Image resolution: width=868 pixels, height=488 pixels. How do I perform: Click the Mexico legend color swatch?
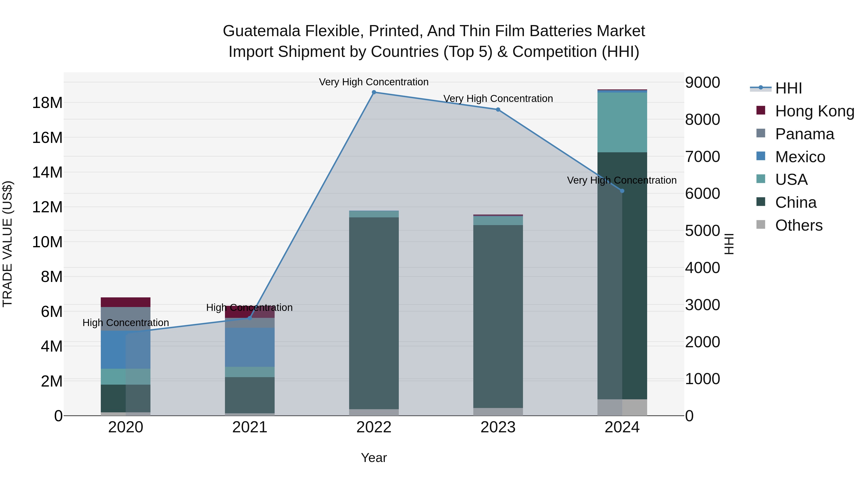pyautogui.click(x=760, y=156)
